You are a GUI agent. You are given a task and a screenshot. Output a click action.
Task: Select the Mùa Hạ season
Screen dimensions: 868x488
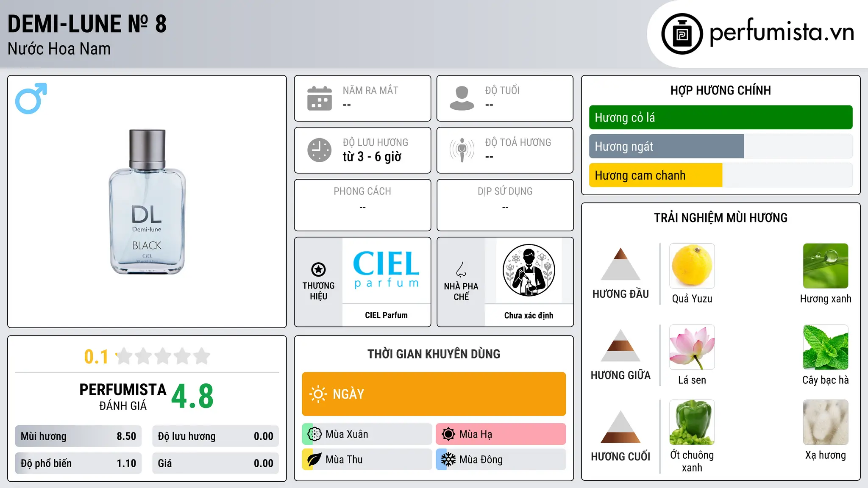(501, 434)
